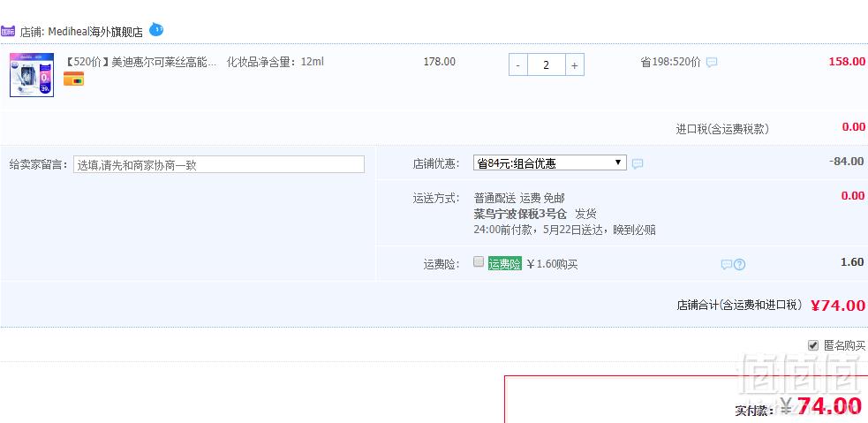The image size is (868, 423).
Task: Click the unit price 178.00
Action: pyautogui.click(x=440, y=62)
